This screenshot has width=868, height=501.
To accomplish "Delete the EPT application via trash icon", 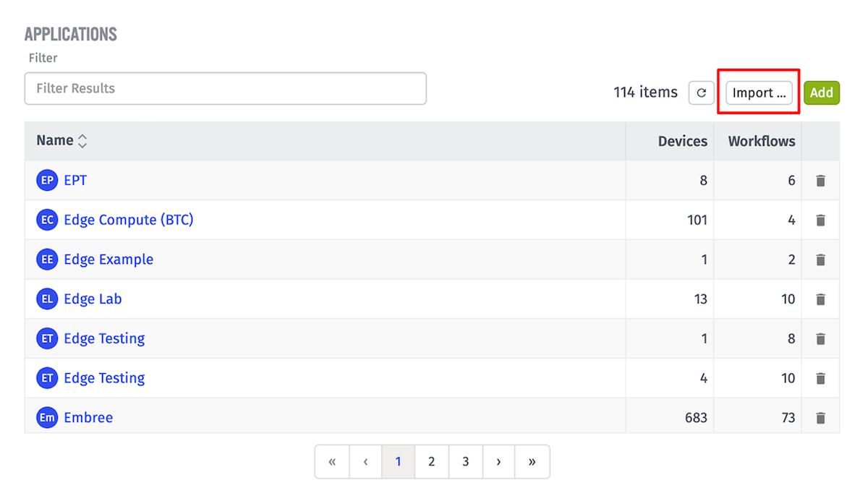I will click(820, 181).
